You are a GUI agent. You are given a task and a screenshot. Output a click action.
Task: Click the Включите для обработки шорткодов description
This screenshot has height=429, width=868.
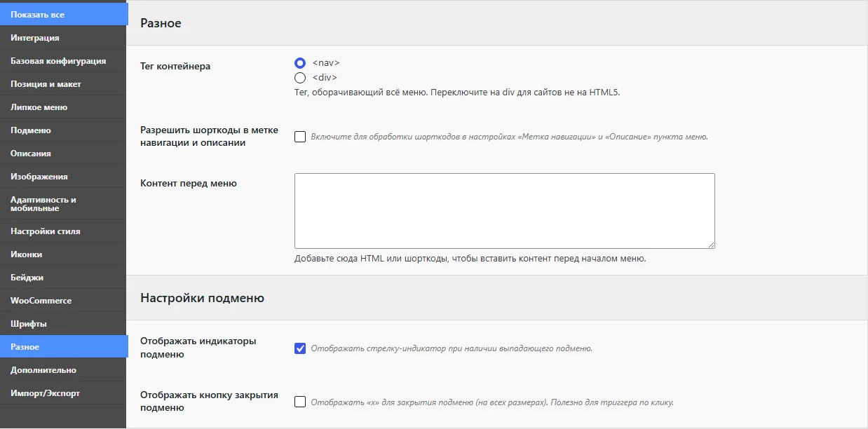(x=509, y=137)
